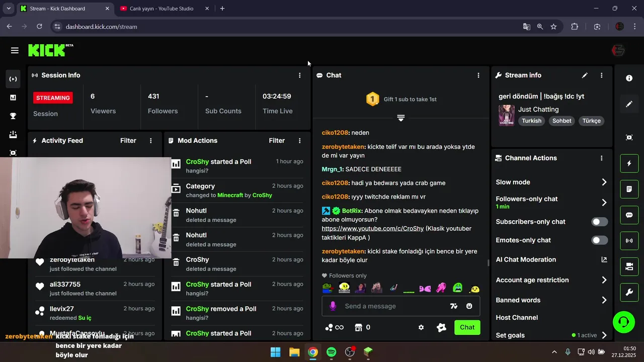Open Channel Actions three-dot menu
This screenshot has width=644, height=362.
[x=602, y=158]
